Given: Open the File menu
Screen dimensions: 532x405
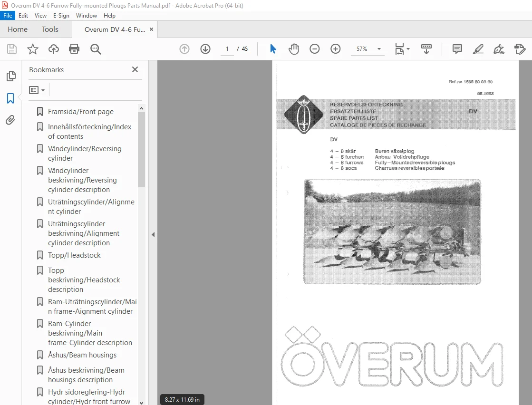Looking at the screenshot, I should 8,16.
